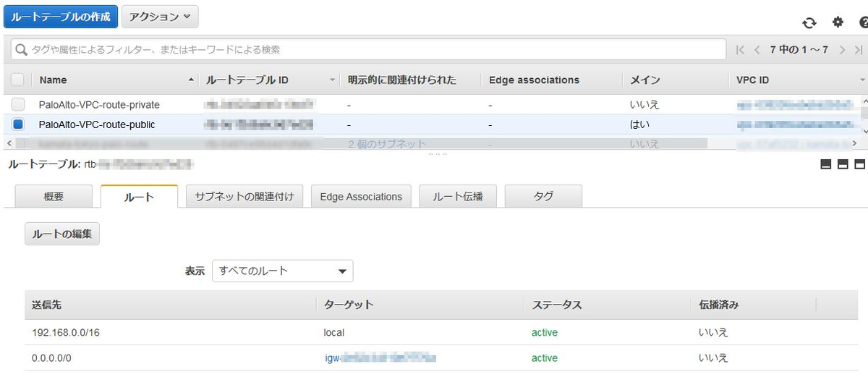
Task: Click the メイン column header
Action: tap(645, 80)
